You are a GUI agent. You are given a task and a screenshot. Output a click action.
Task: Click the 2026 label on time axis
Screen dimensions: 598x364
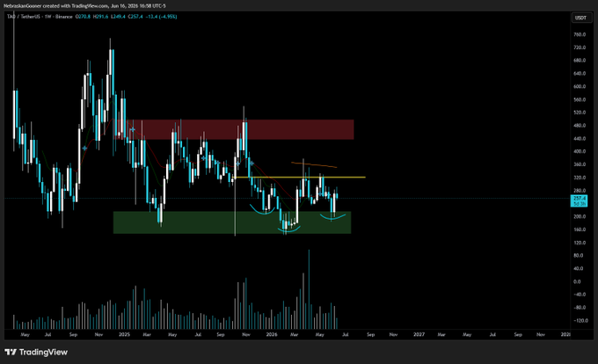point(272,335)
